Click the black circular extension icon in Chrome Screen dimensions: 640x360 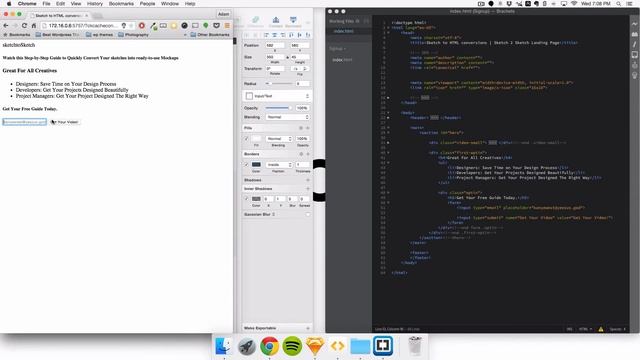(184, 26)
